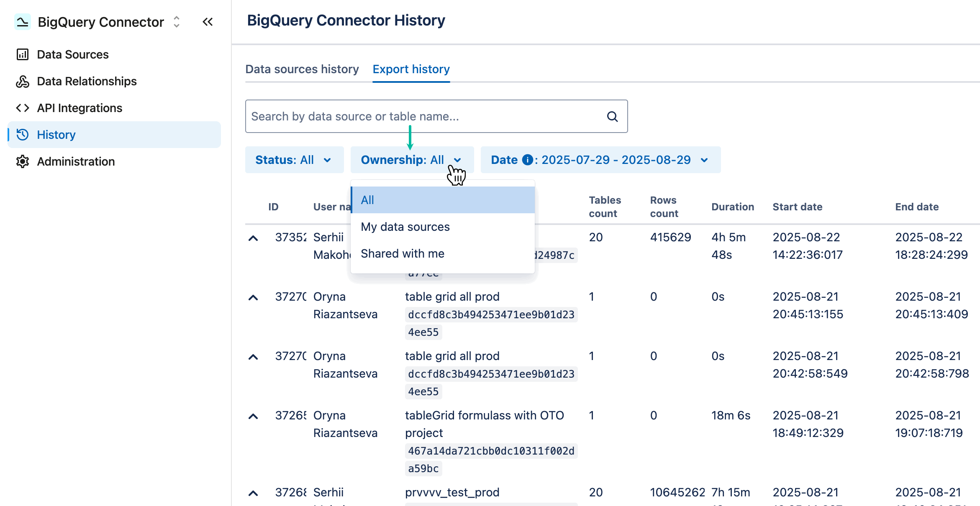Open Administration via the gear icon

pos(23,161)
